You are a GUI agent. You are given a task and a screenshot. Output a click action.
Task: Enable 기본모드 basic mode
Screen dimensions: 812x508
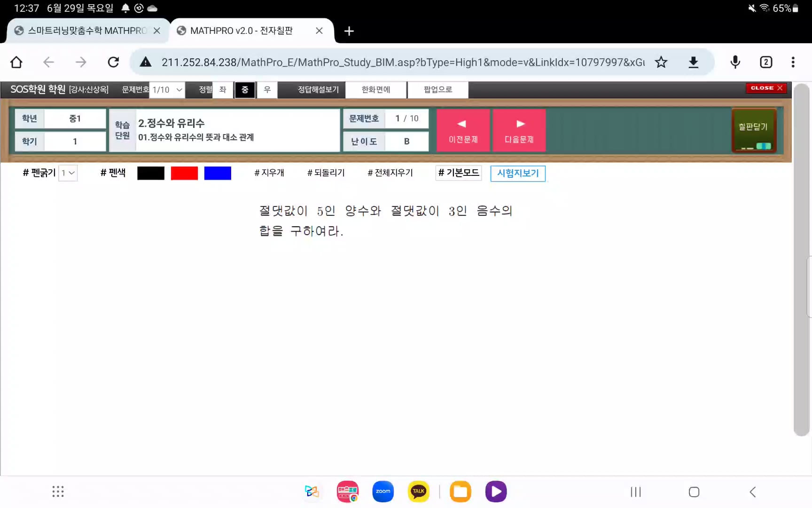(458, 173)
